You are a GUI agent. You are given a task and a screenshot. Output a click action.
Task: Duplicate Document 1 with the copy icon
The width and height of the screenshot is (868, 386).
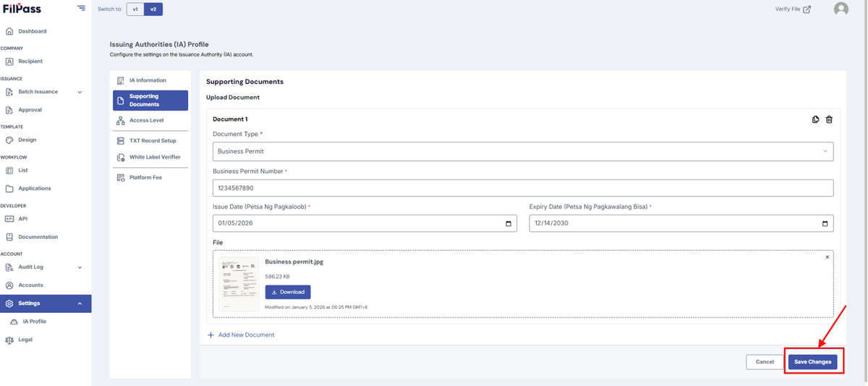point(816,119)
